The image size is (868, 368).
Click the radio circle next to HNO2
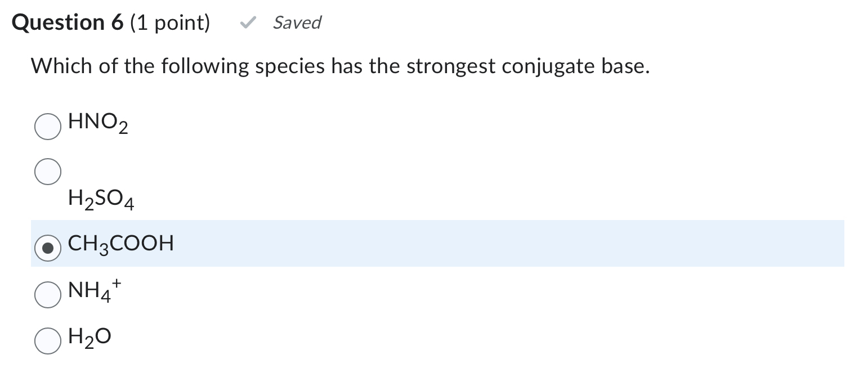click(48, 126)
